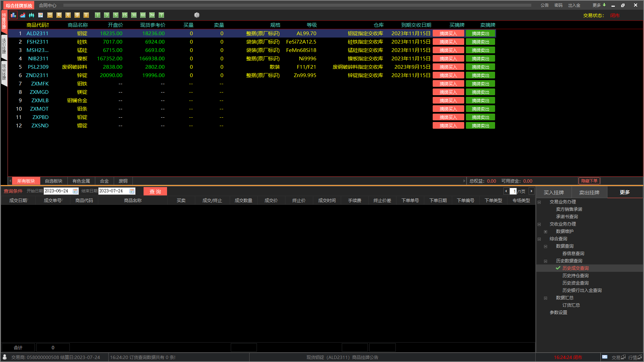
Task: Open the 出入金 deposit/withdraw link
Action: tap(574, 5)
